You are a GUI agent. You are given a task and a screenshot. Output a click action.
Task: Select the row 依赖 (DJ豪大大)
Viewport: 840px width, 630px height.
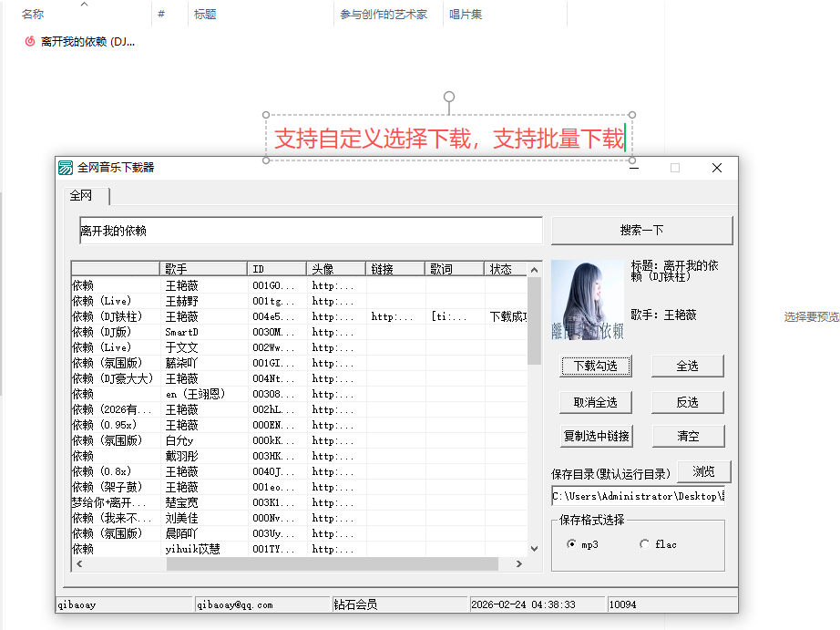300,379
